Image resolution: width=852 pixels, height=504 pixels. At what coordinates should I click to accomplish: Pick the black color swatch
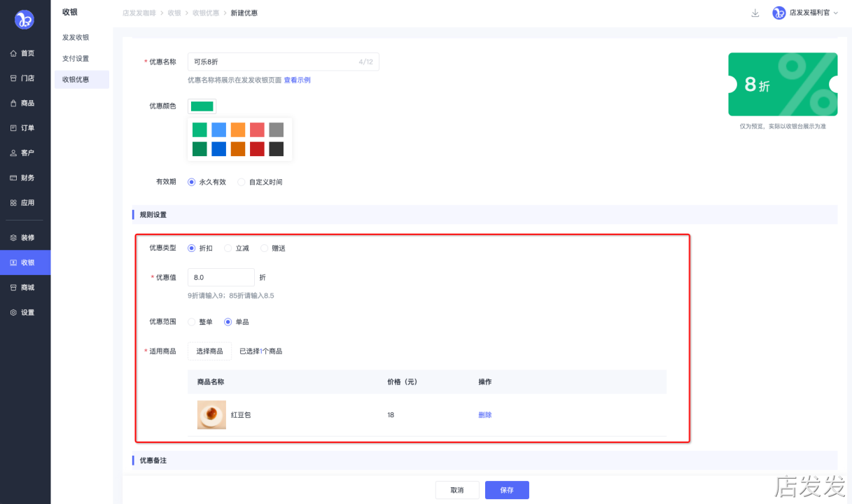[x=276, y=149]
